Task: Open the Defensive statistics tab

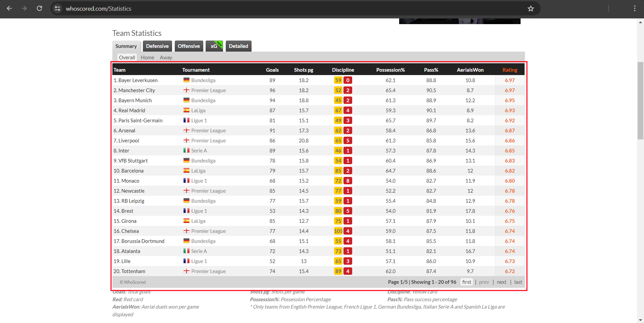Action: [x=157, y=46]
